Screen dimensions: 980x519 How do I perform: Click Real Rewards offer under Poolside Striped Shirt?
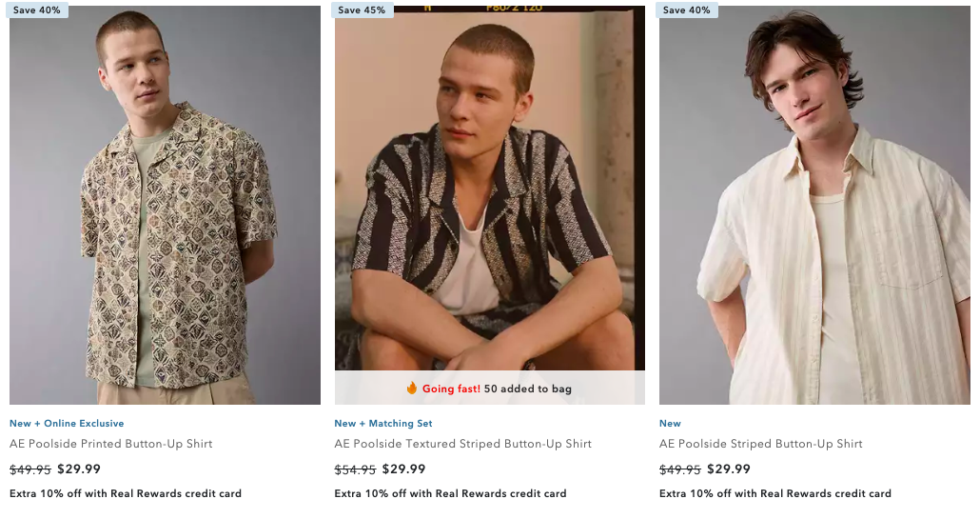point(774,494)
